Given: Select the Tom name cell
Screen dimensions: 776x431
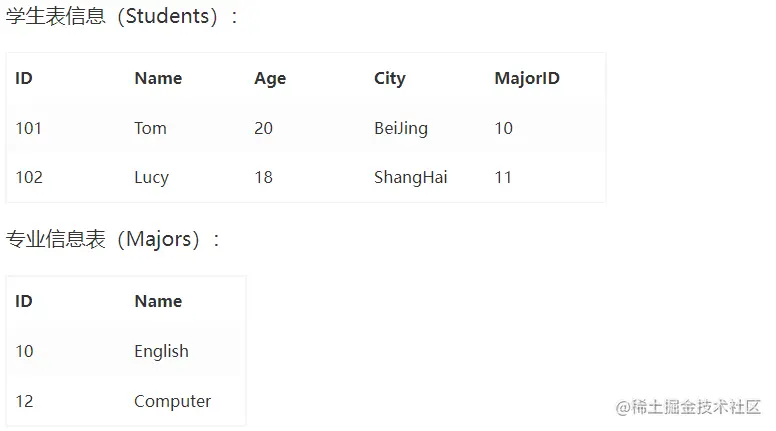Looking at the screenshot, I should click(x=150, y=128).
